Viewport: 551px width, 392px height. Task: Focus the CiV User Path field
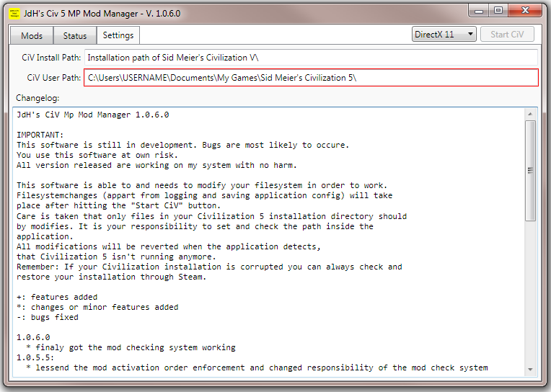point(311,78)
